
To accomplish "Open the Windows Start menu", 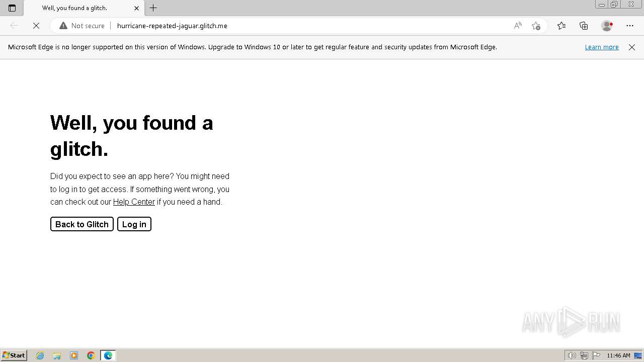I will [14, 355].
